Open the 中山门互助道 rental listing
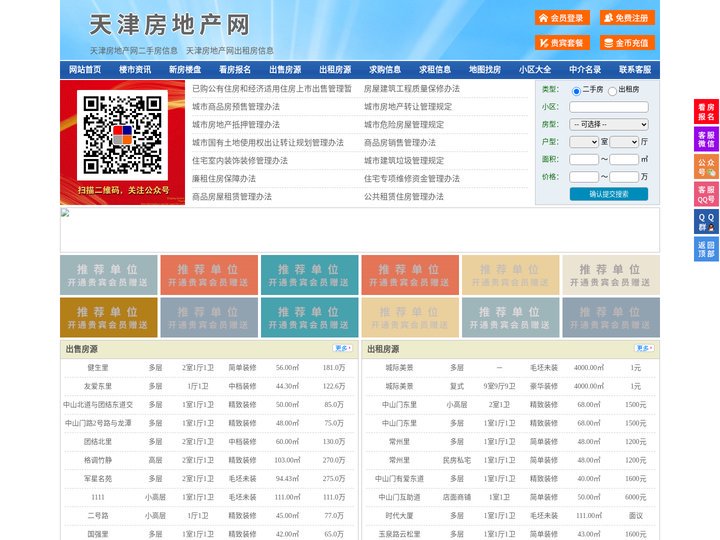This screenshot has height=540, width=720. point(399,497)
